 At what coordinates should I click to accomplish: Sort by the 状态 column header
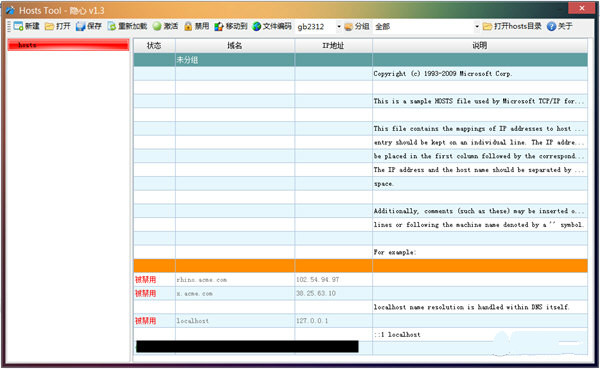point(154,46)
